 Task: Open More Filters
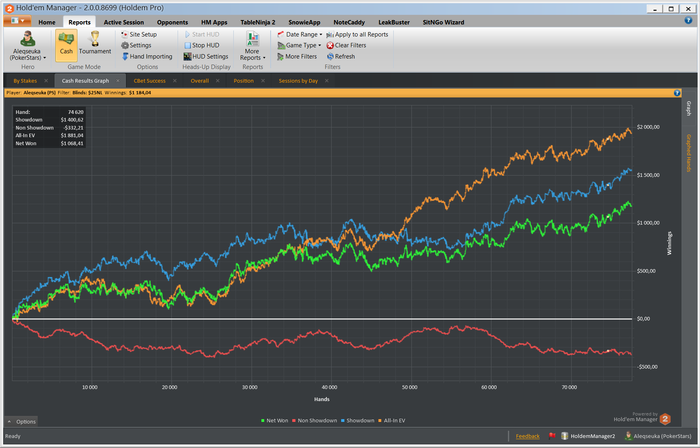[297, 56]
